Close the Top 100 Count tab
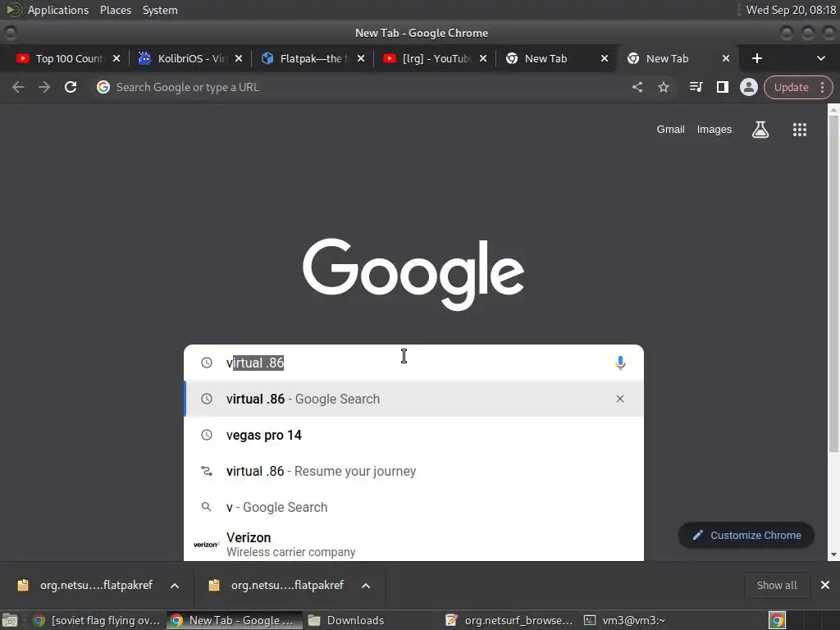This screenshot has height=630, width=840. pos(116,58)
